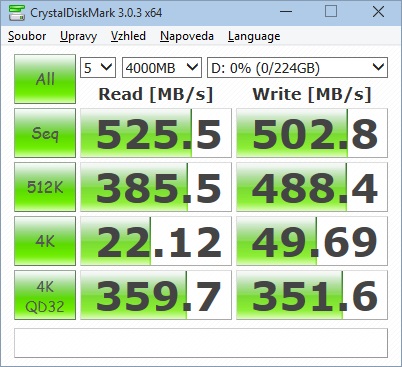Screen dimensions: 402x367
Task: Select the Seq write result 502.8
Action: pyautogui.click(x=312, y=133)
